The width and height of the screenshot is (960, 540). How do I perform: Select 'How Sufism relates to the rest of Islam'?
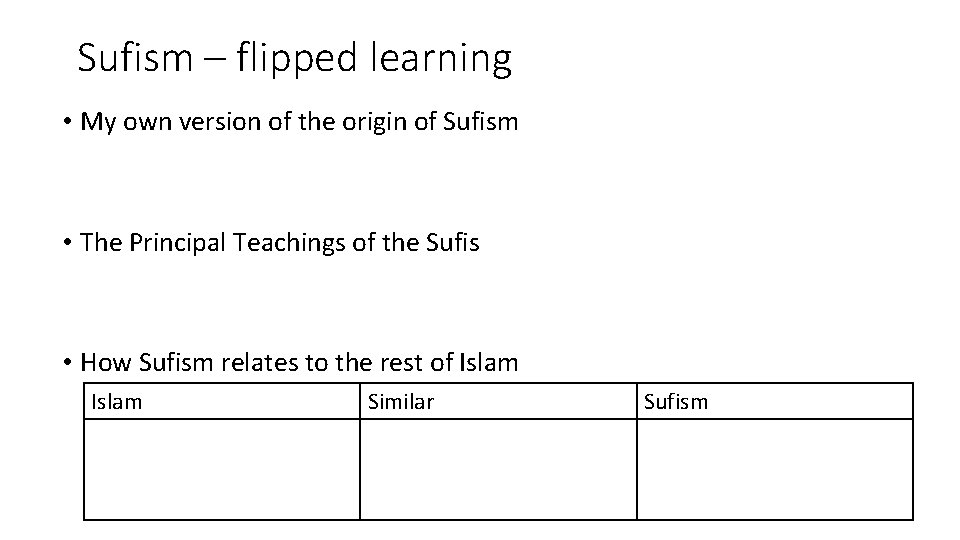tap(299, 362)
